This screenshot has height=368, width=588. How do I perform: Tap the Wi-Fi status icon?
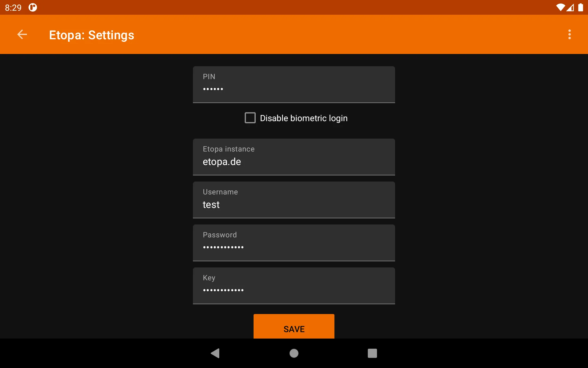560,7
